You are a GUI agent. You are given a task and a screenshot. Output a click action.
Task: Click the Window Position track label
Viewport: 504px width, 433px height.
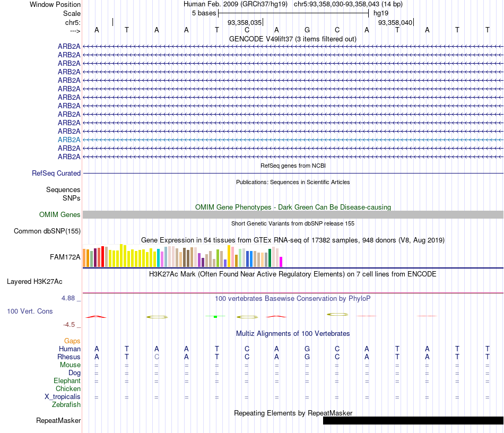[x=55, y=4]
